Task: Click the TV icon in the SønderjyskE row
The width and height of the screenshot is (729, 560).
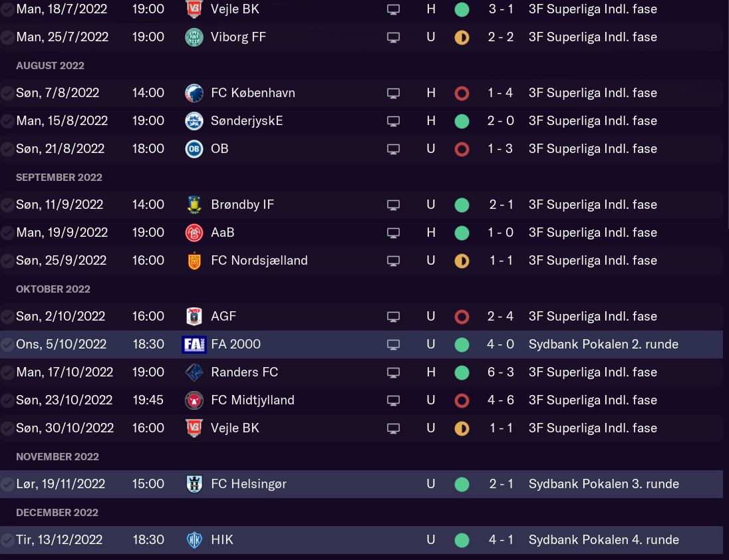Action: tap(394, 121)
